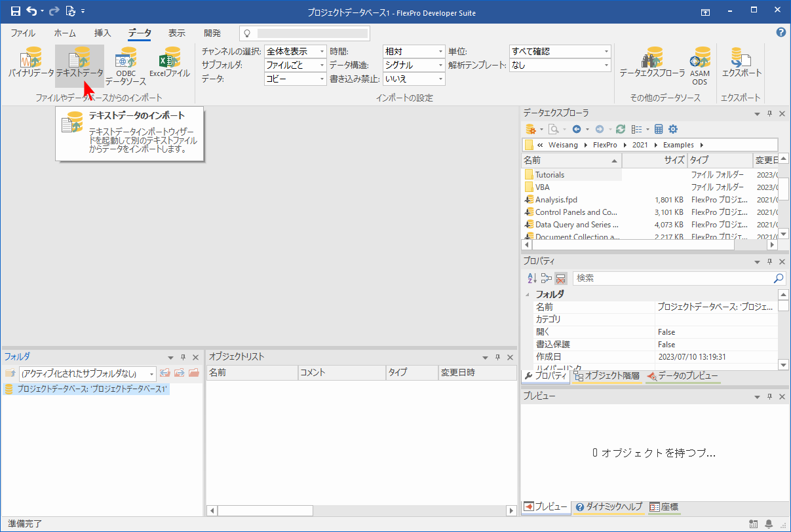The image size is (791, 532).
Task: Sort file list by サイズ column header
Action: (655, 161)
